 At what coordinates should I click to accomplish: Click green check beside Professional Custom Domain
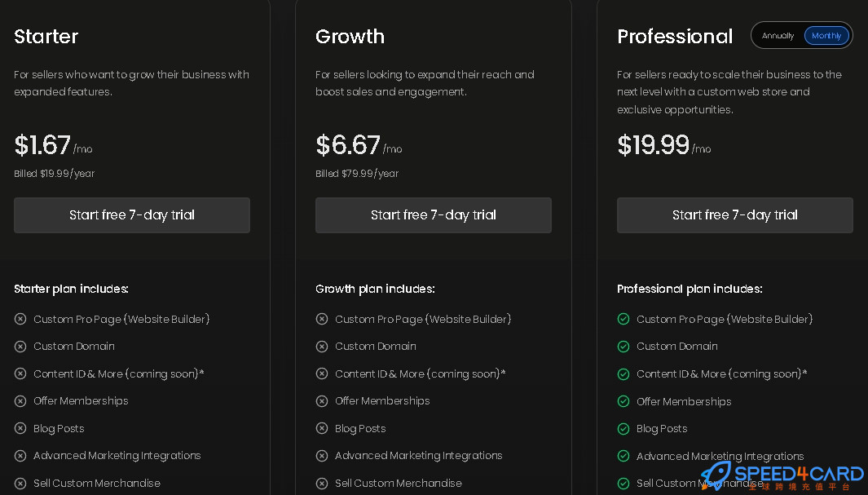pos(623,347)
